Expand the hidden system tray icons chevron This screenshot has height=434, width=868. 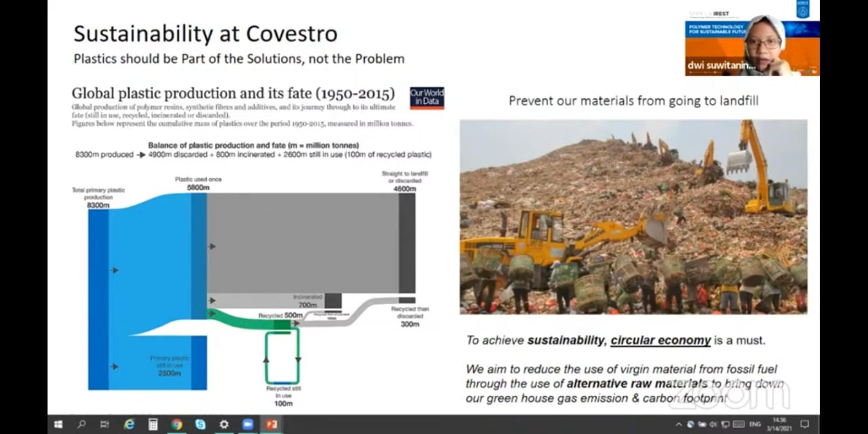pyautogui.click(x=679, y=425)
